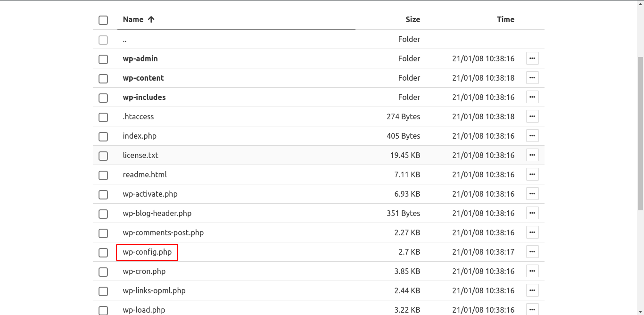Open the more options menu for readme.html
The width and height of the screenshot is (644, 315).
pos(532,174)
